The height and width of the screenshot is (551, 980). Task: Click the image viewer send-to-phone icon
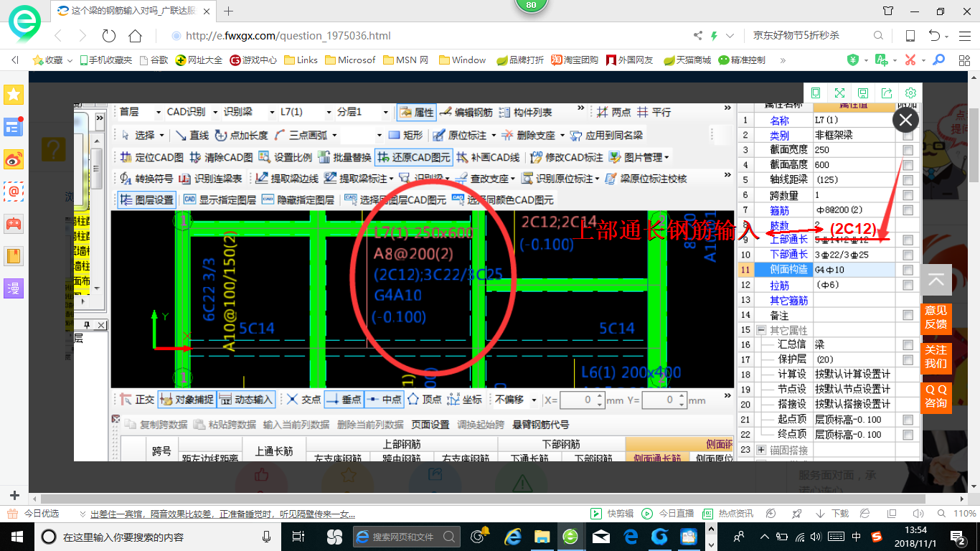point(816,93)
